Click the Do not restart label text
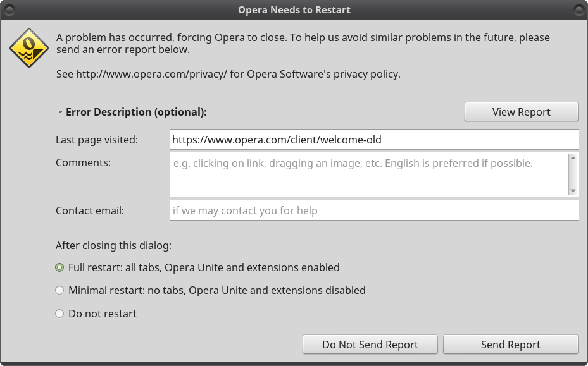Screen dimensions: 588x366 [103, 314]
